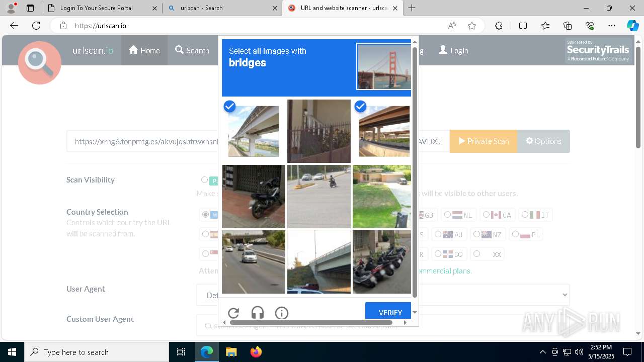Click the captcha horizontal scrollbar
644x362 pixels.
tap(311, 322)
